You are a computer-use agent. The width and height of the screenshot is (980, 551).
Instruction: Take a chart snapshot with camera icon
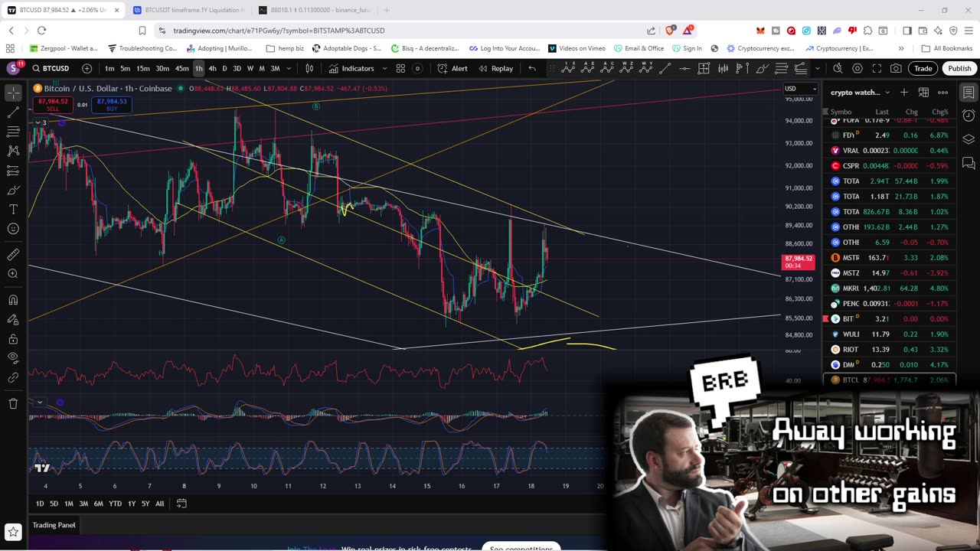pos(896,68)
